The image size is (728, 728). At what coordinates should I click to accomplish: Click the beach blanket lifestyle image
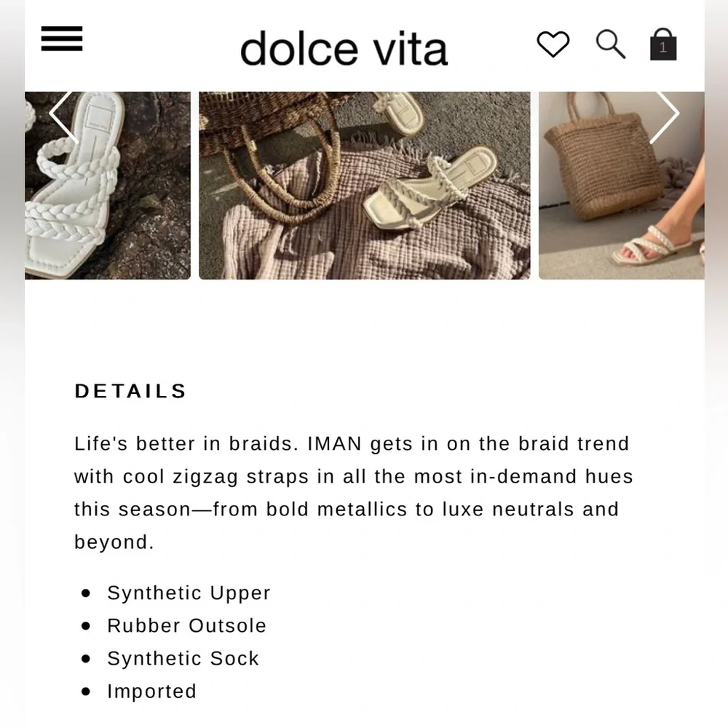click(x=364, y=183)
